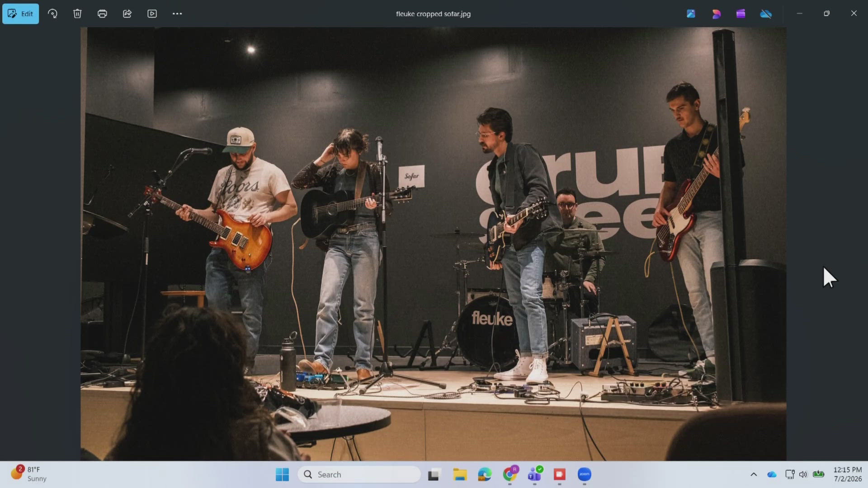This screenshot has width=868, height=488.
Task: Open network display tray icon
Action: (x=790, y=474)
